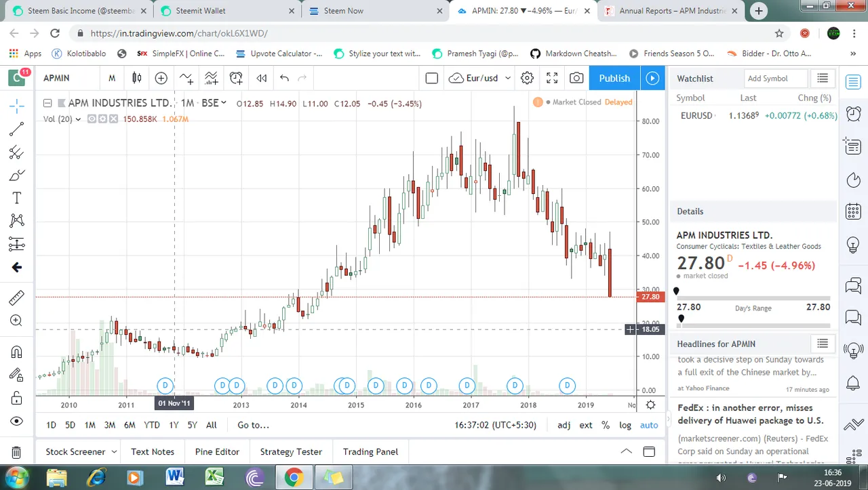This screenshot has width=868, height=490.
Task: Click the Go to... date button
Action: click(x=253, y=425)
